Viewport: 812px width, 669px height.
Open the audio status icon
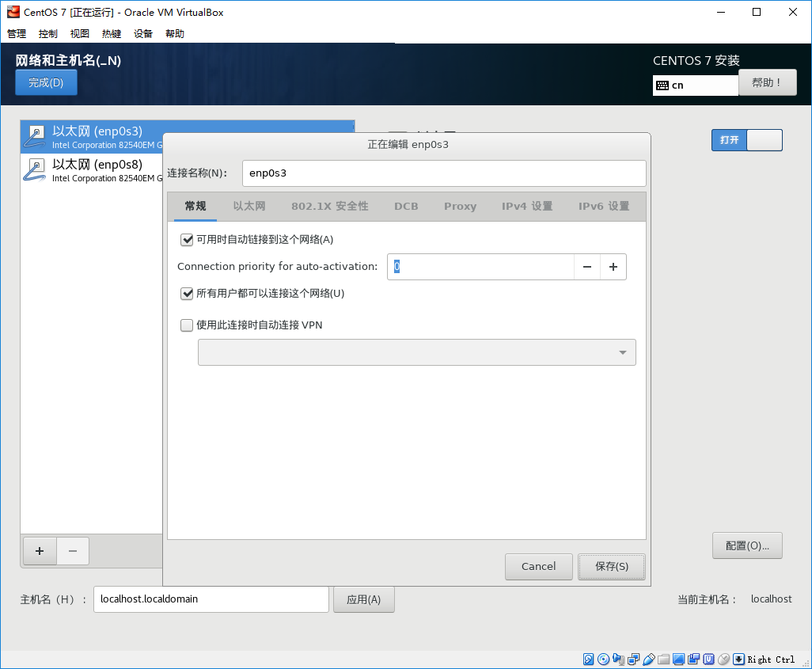pos(618,659)
